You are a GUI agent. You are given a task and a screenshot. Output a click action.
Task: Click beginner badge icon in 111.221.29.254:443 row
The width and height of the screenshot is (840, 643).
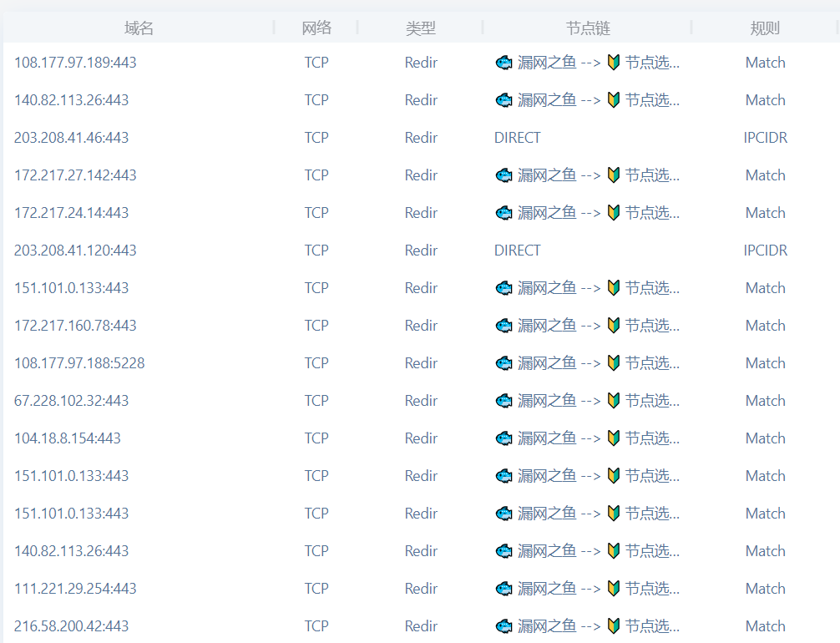614,589
